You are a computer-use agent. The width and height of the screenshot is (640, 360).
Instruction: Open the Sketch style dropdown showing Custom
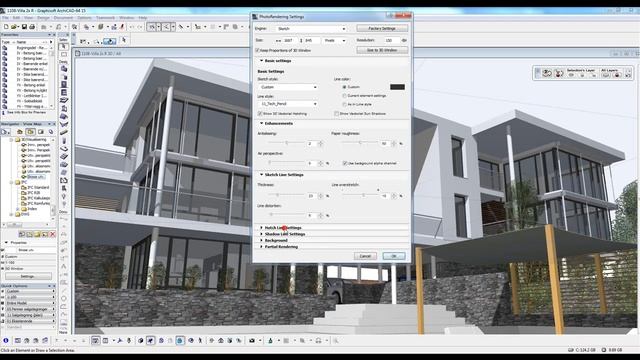(x=288, y=87)
